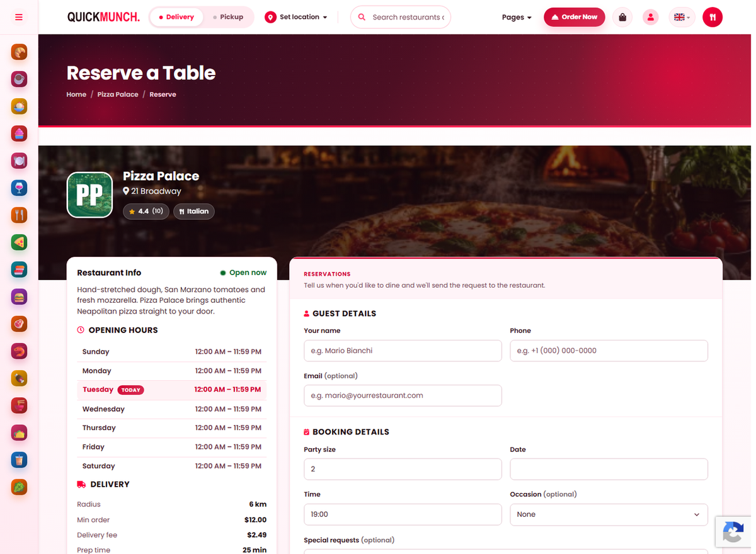Go to the QuickMunch home logo
This screenshot has width=756, height=554.
tap(103, 17)
